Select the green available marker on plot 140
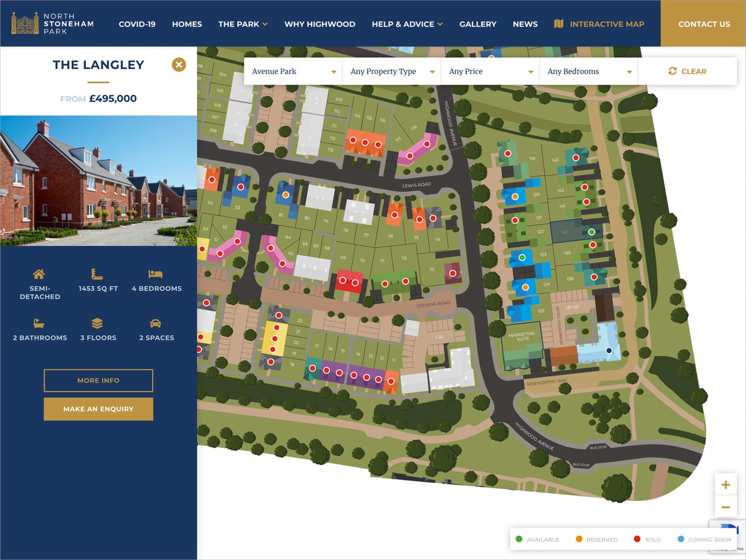This screenshot has height=560, width=746. [591, 232]
